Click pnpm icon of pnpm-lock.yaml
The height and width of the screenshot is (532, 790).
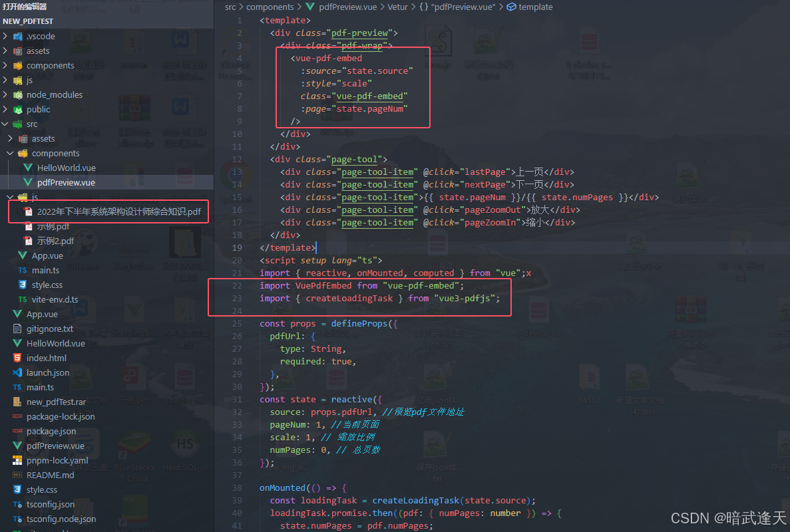point(17,460)
